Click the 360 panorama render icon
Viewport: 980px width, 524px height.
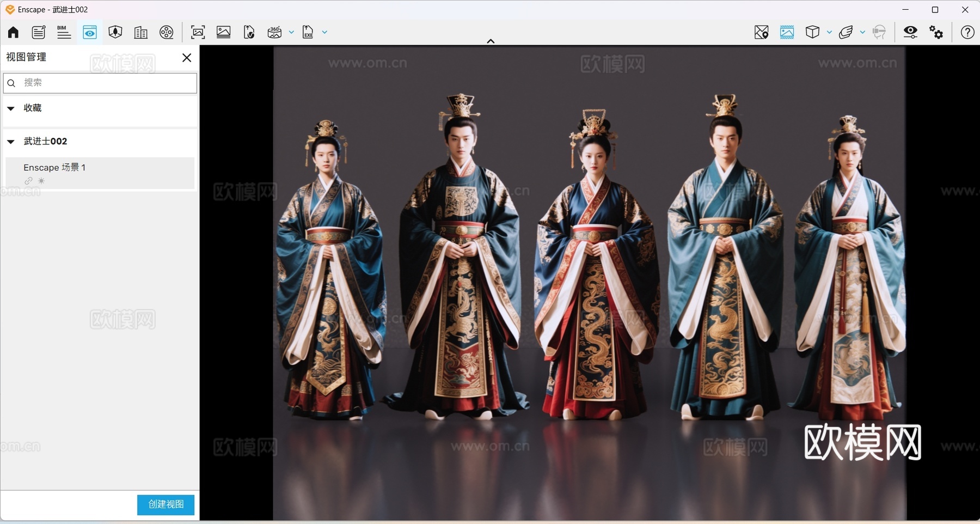tap(274, 32)
